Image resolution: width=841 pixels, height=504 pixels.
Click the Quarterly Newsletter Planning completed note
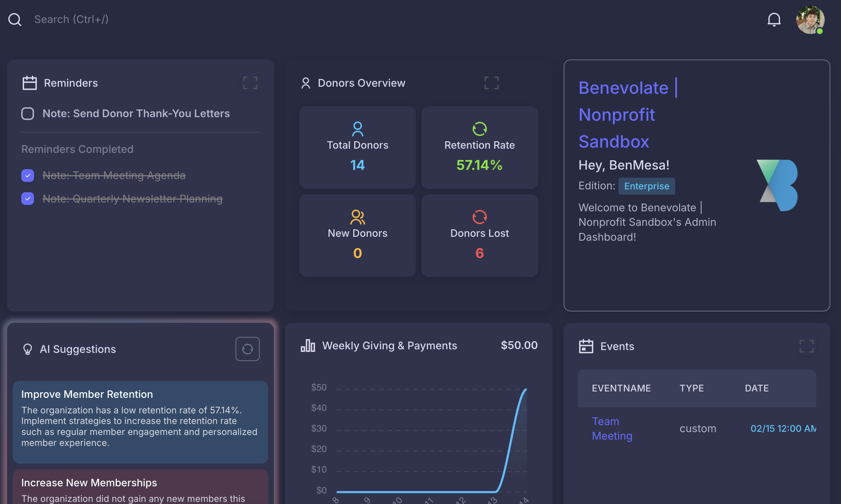[x=132, y=199]
